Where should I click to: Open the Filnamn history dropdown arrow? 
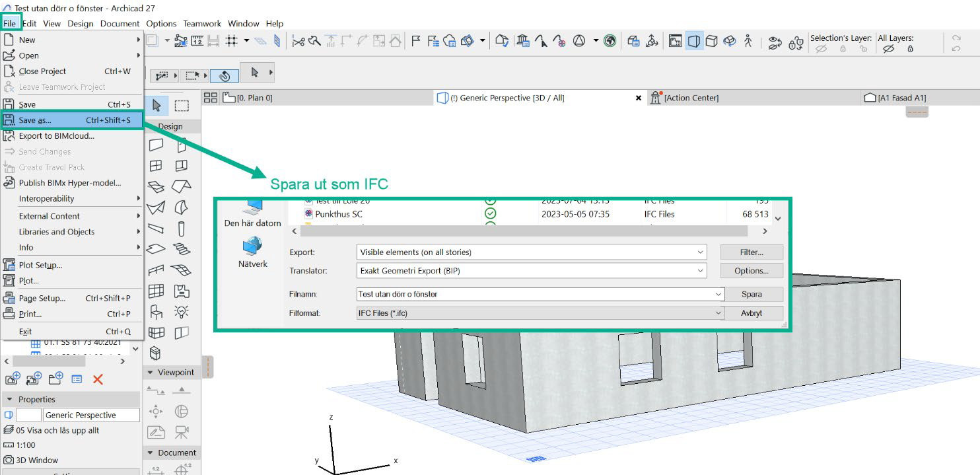(x=718, y=295)
